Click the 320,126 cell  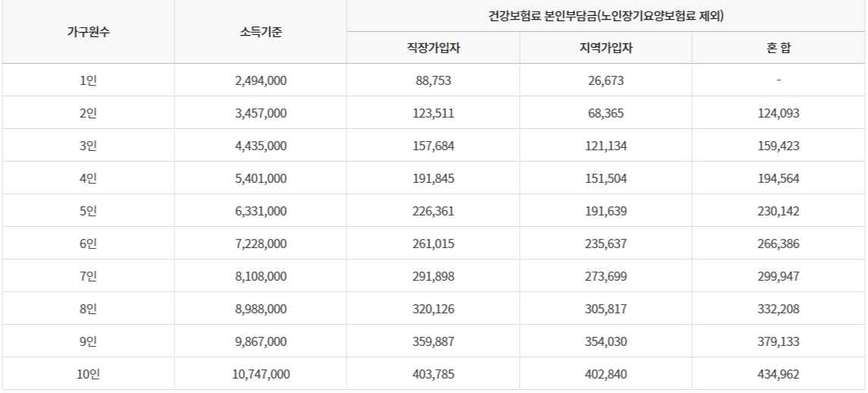[433, 309]
